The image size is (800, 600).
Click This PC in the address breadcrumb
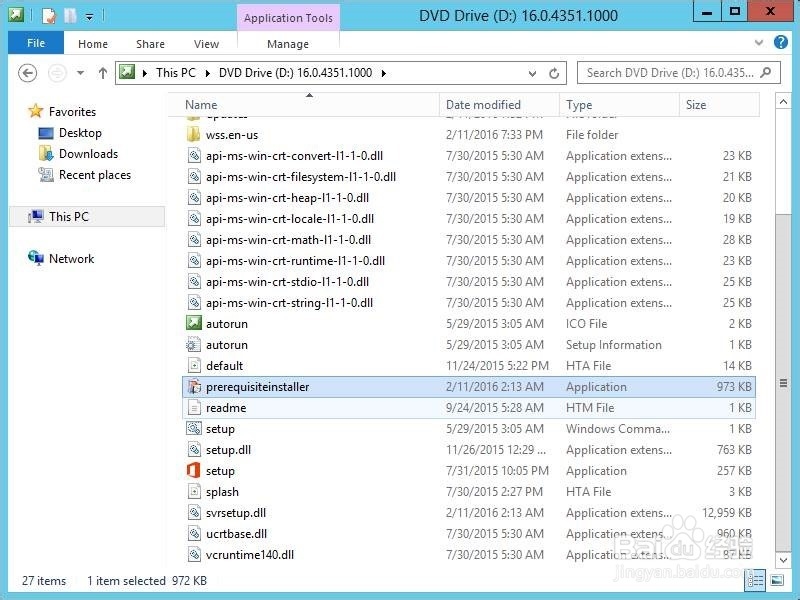click(x=176, y=73)
